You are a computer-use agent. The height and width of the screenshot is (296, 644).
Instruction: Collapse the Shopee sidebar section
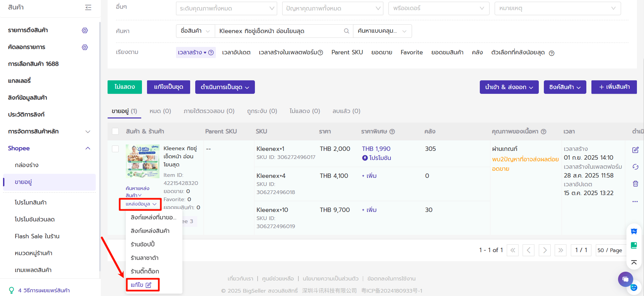pos(88,148)
